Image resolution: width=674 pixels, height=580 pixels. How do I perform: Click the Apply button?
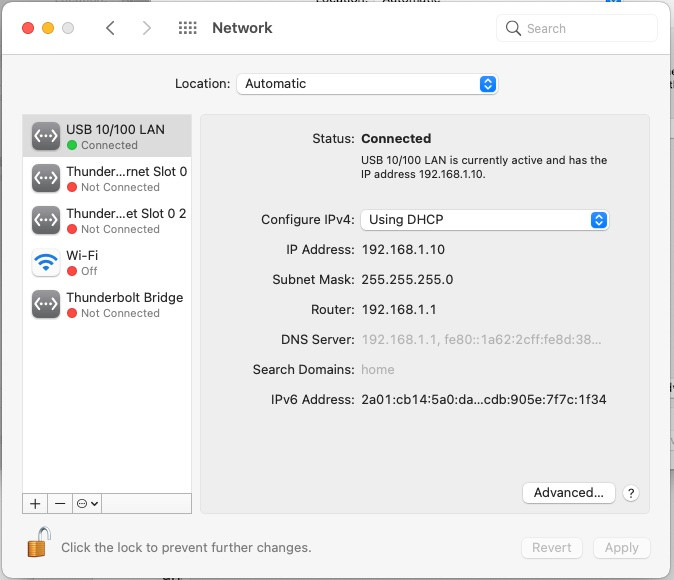tap(621, 547)
